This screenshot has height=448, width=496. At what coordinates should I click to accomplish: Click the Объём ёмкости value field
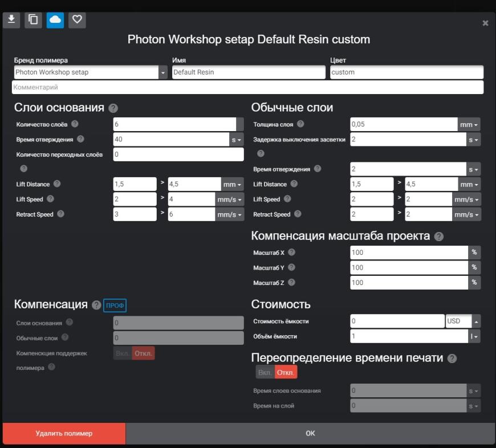(x=409, y=336)
